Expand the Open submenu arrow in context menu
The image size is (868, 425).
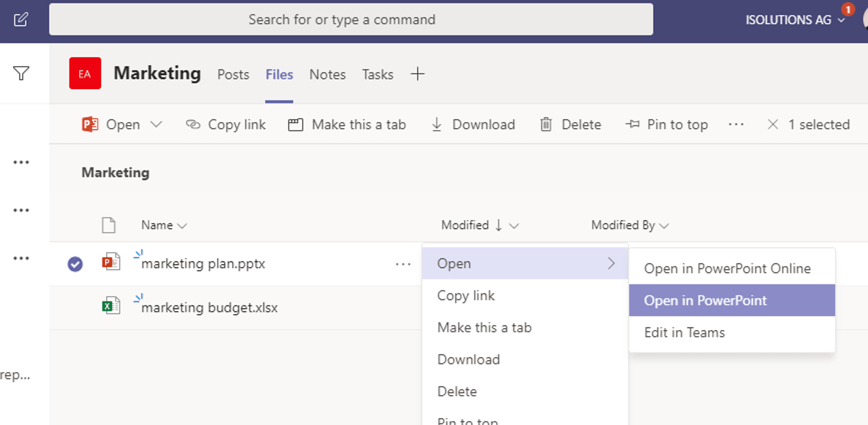click(611, 263)
